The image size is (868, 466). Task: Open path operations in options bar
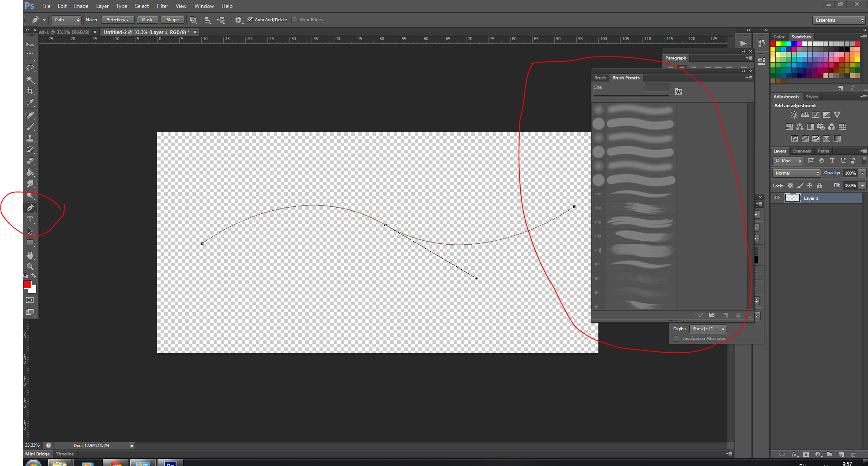pyautogui.click(x=193, y=20)
